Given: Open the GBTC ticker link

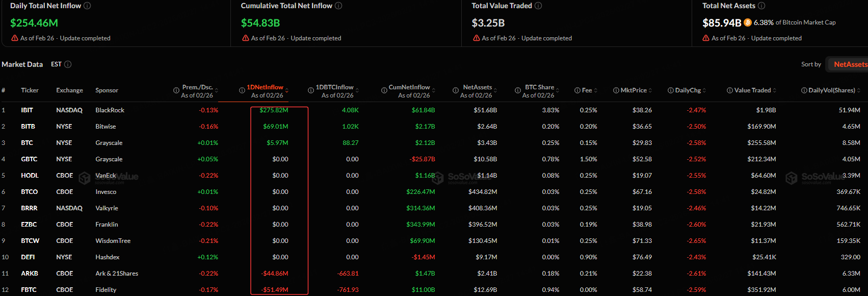Looking at the screenshot, I should (29, 159).
